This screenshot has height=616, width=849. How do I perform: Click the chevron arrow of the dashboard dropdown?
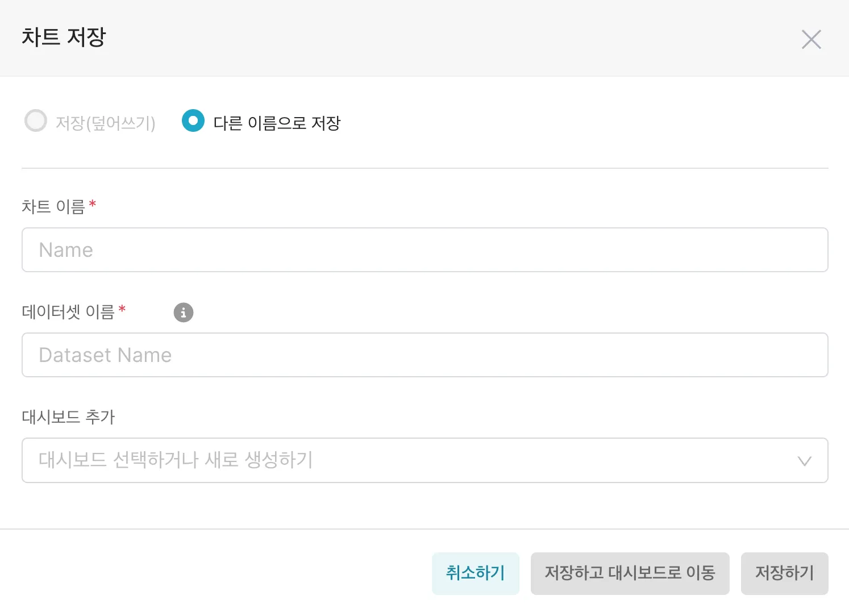point(804,461)
